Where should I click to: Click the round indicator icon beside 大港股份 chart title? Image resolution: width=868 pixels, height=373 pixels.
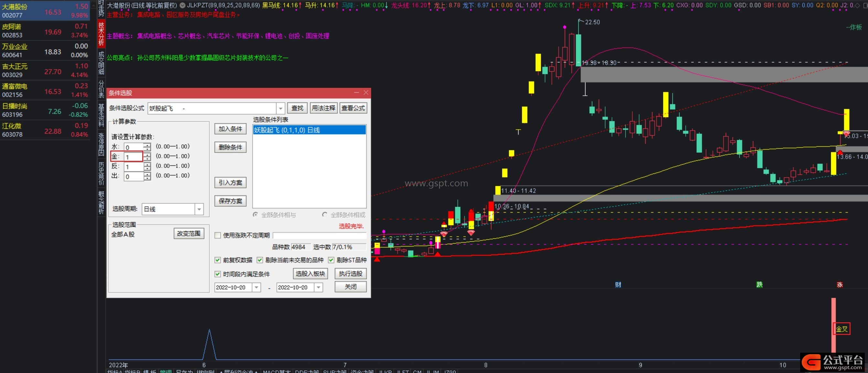(x=182, y=5)
